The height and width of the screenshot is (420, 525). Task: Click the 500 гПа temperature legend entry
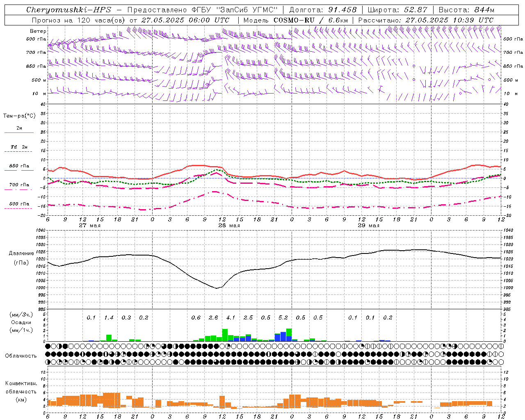[19, 204]
